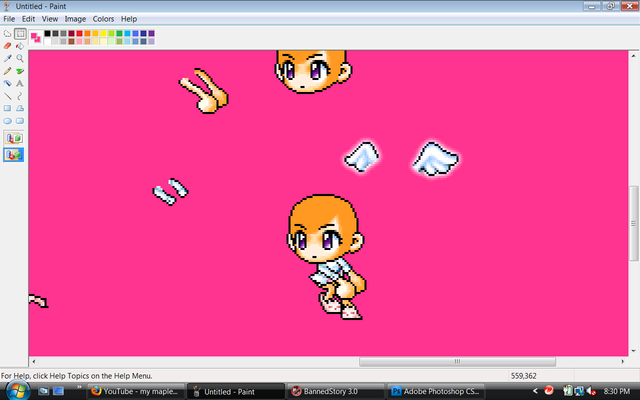
Task: Click the bald character's head on canvas
Action: (x=325, y=228)
